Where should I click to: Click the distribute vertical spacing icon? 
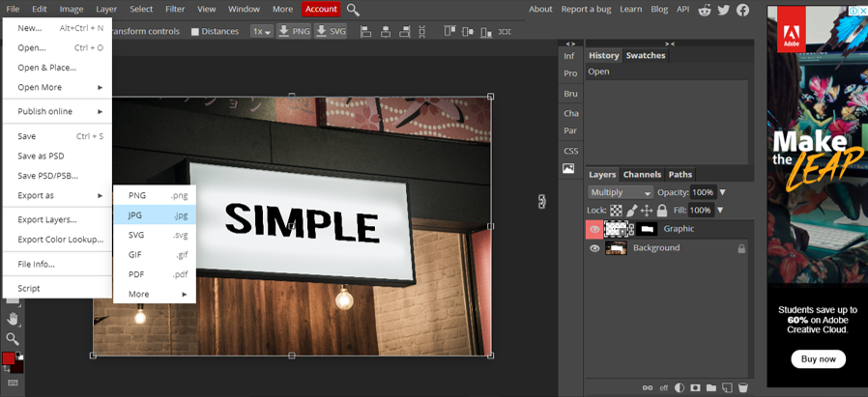pos(422,32)
